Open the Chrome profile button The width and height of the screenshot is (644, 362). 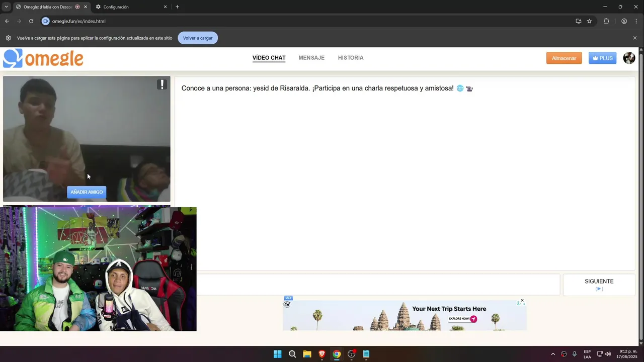coord(624,21)
